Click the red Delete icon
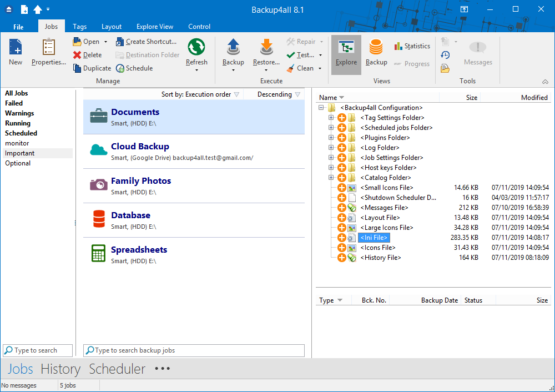This screenshot has width=555, height=392. pyautogui.click(x=77, y=55)
